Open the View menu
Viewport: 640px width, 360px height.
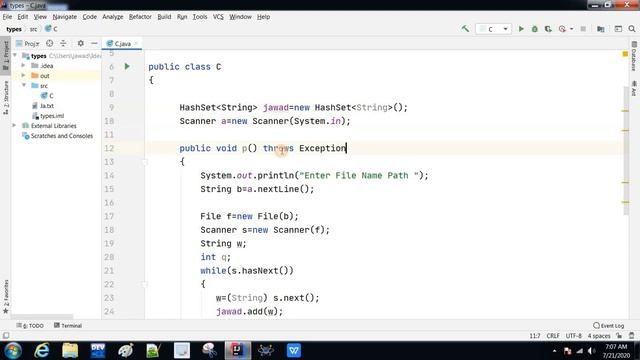(x=40, y=17)
